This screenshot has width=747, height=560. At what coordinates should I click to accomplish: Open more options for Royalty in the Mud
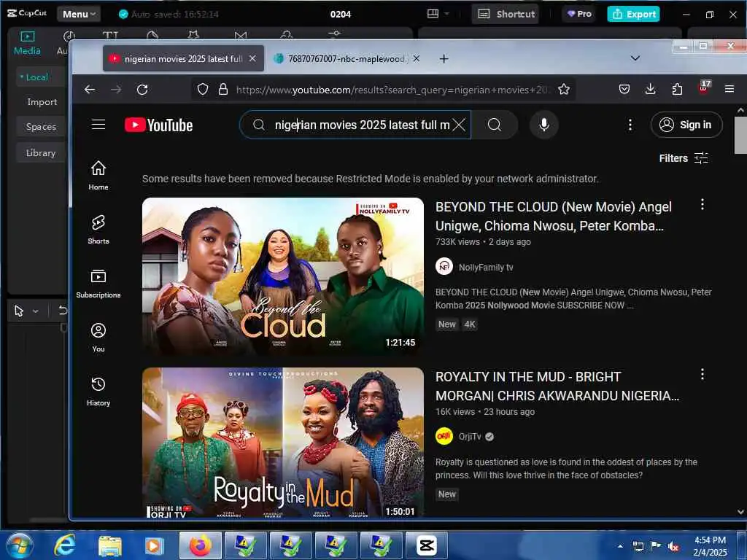point(703,374)
